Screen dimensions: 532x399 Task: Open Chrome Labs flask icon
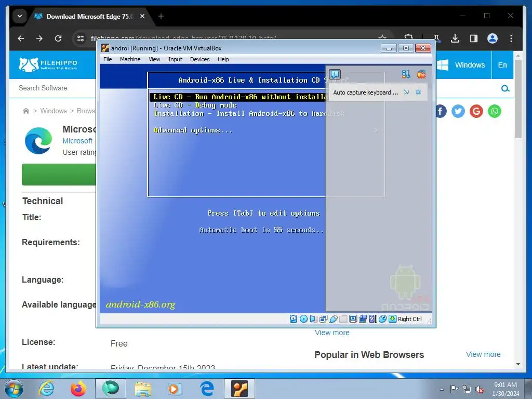pyautogui.click(x=436, y=38)
